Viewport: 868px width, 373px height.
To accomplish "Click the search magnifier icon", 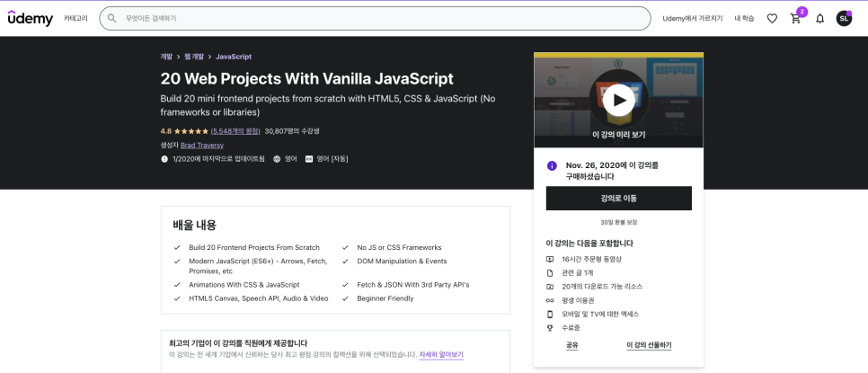I will pyautogui.click(x=111, y=18).
